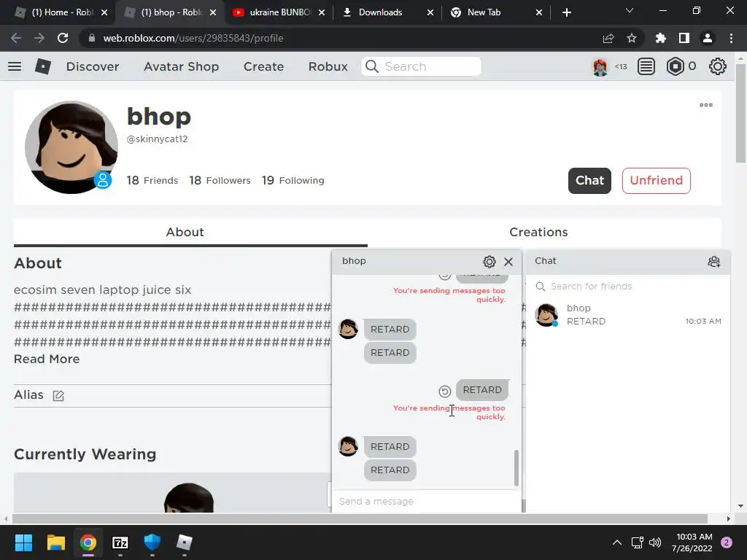Click the Unfriend button
The image size is (747, 560).
coord(656,181)
